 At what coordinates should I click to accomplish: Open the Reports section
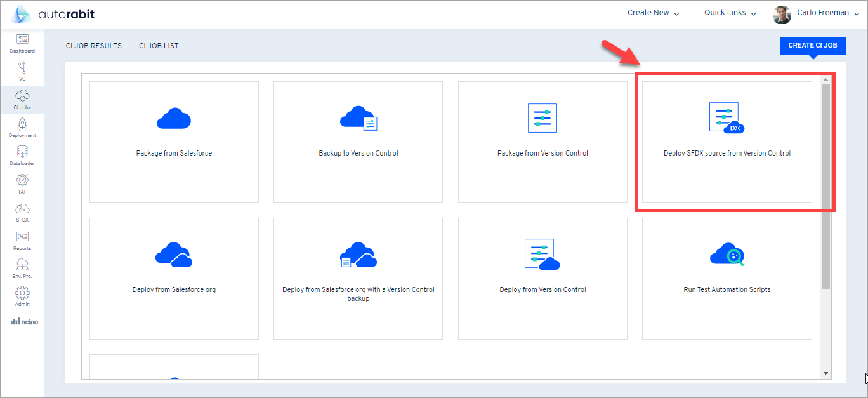pyautogui.click(x=22, y=240)
